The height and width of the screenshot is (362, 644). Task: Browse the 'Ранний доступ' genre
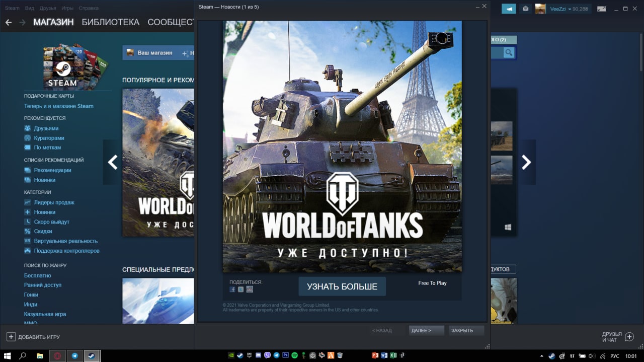coord(43,285)
